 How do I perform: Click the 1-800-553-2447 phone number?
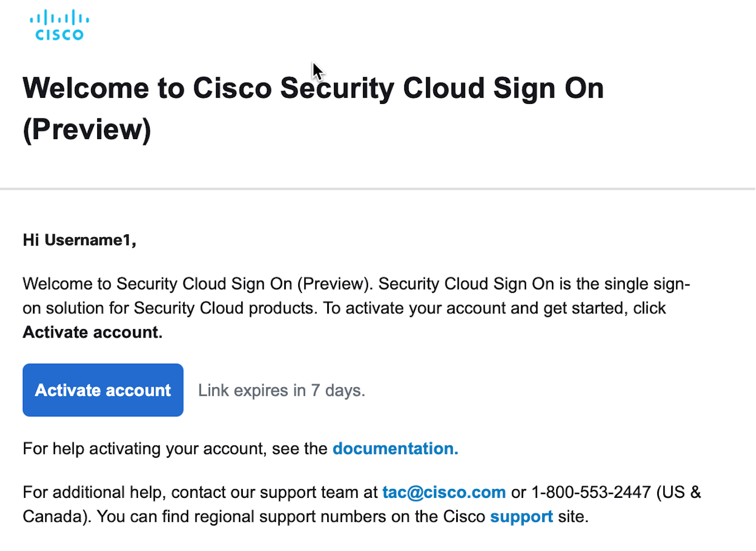(591, 492)
